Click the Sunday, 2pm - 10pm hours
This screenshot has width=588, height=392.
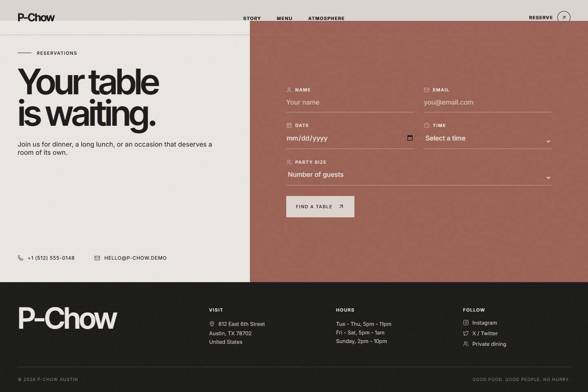[x=361, y=341]
